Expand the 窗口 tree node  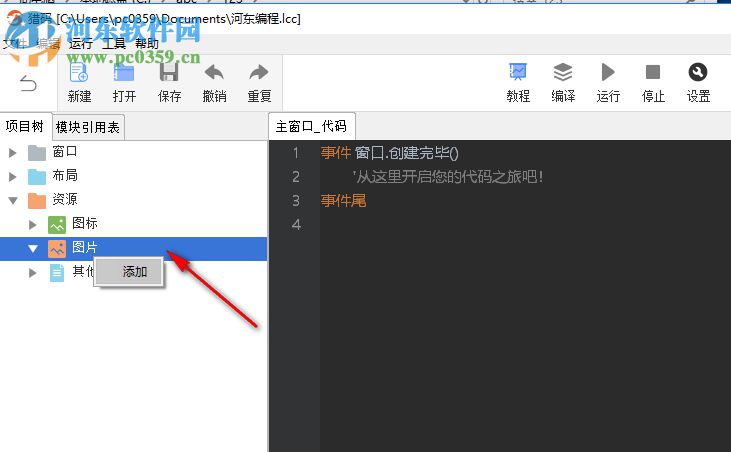click(13, 152)
